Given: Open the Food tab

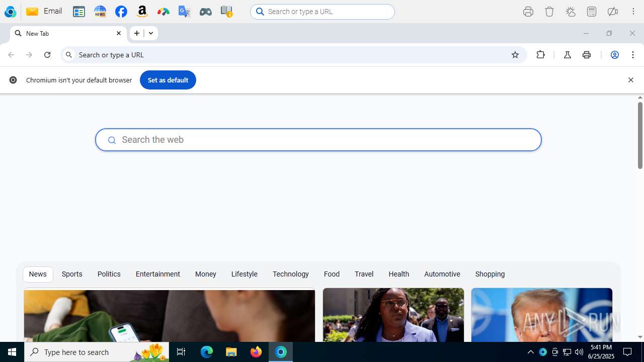Looking at the screenshot, I should [332, 274].
